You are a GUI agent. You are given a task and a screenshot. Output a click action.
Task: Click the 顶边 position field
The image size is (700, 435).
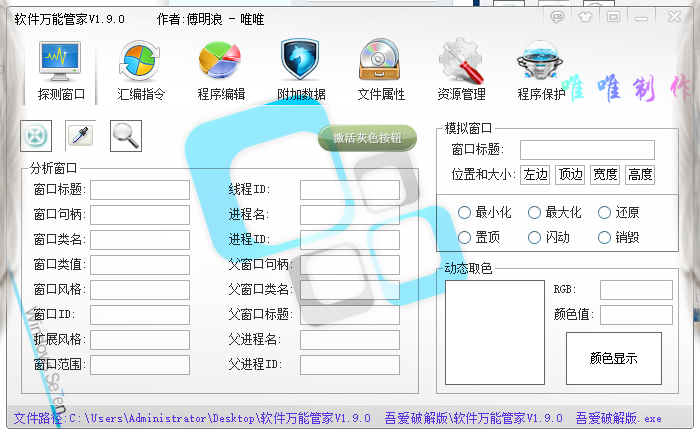570,175
